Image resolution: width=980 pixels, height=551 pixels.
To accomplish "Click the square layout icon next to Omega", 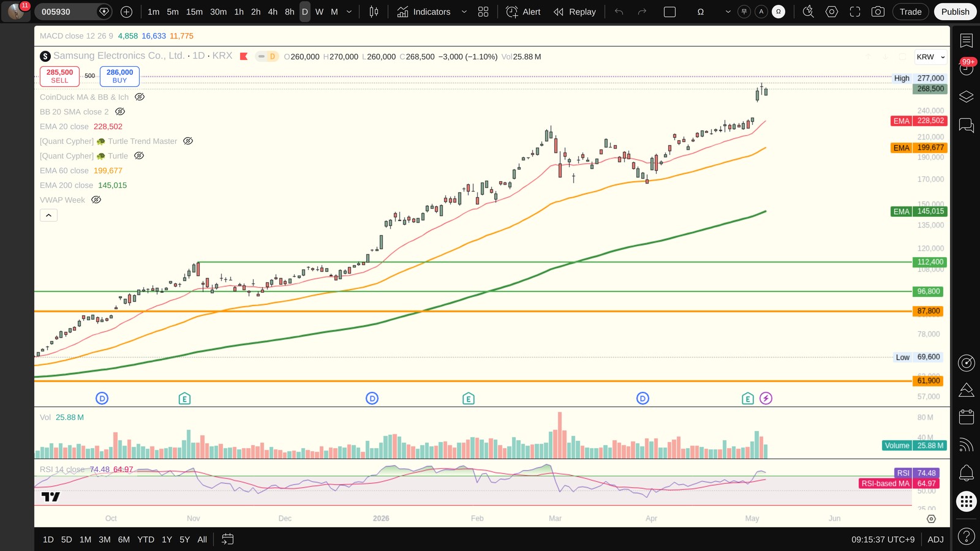I will click(669, 12).
